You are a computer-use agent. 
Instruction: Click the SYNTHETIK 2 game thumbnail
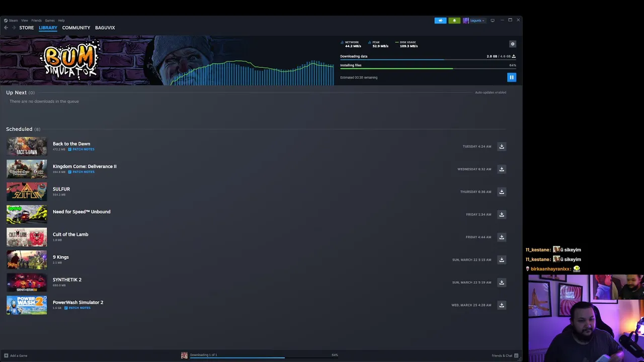click(x=27, y=282)
